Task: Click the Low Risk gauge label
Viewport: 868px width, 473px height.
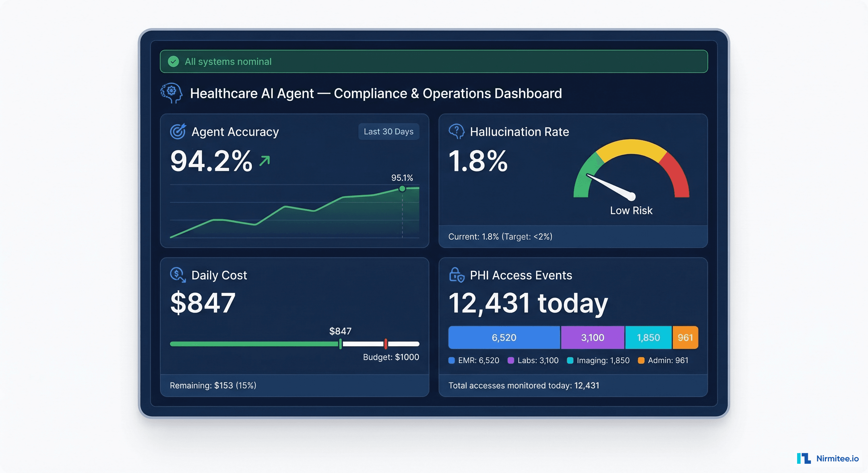Action: tap(631, 210)
